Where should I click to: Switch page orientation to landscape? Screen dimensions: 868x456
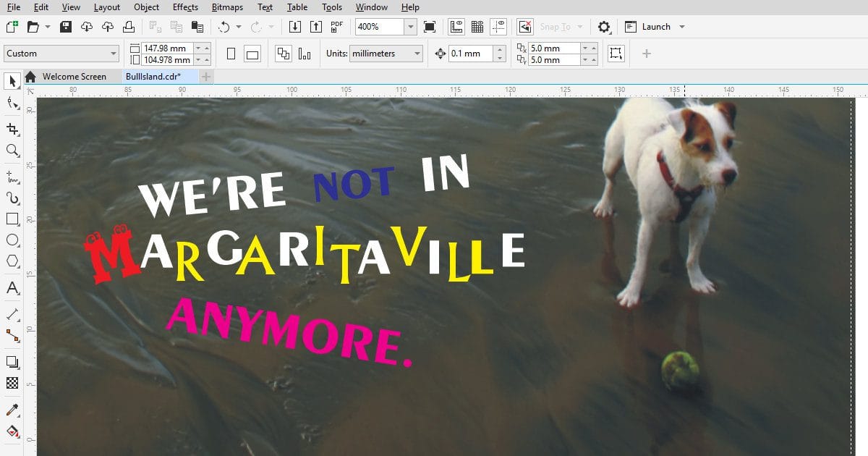252,53
